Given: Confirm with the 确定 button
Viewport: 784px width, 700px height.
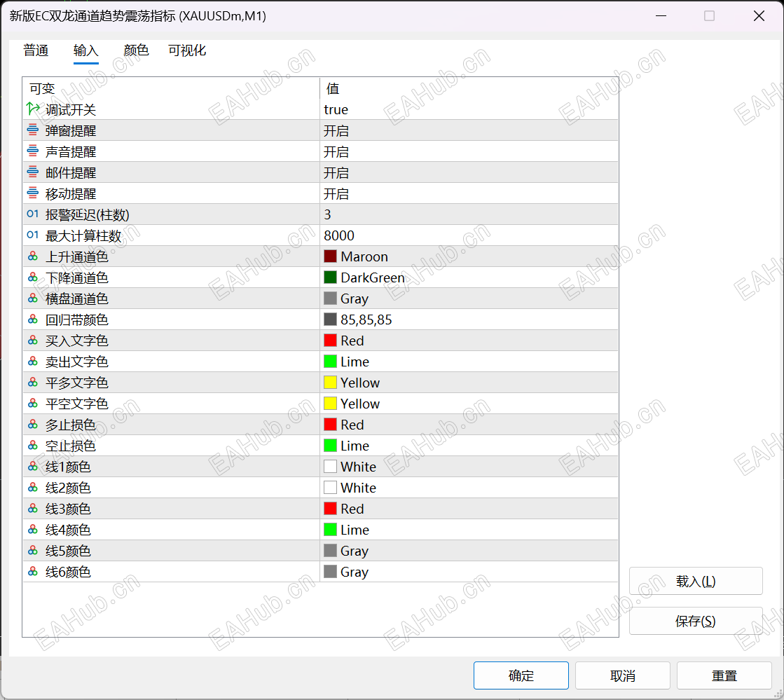Looking at the screenshot, I should click(x=521, y=675).
